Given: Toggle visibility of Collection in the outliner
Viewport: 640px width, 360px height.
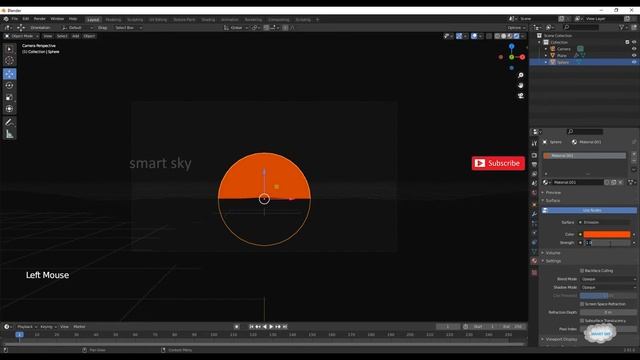Looking at the screenshot, I should click(634, 42).
